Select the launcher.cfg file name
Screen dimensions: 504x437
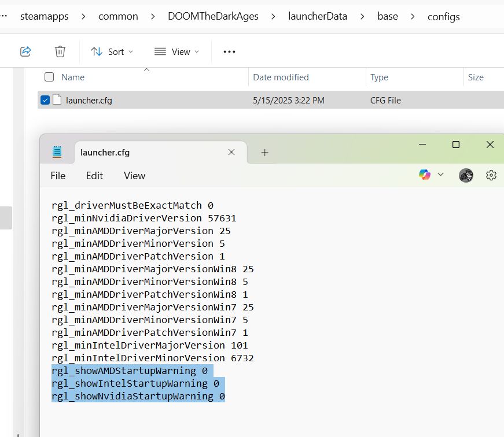89,101
